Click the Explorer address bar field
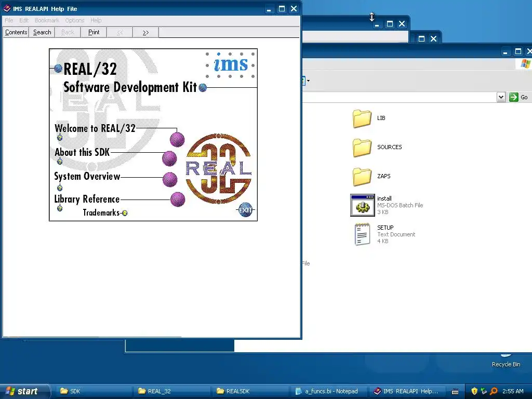 tap(400, 97)
